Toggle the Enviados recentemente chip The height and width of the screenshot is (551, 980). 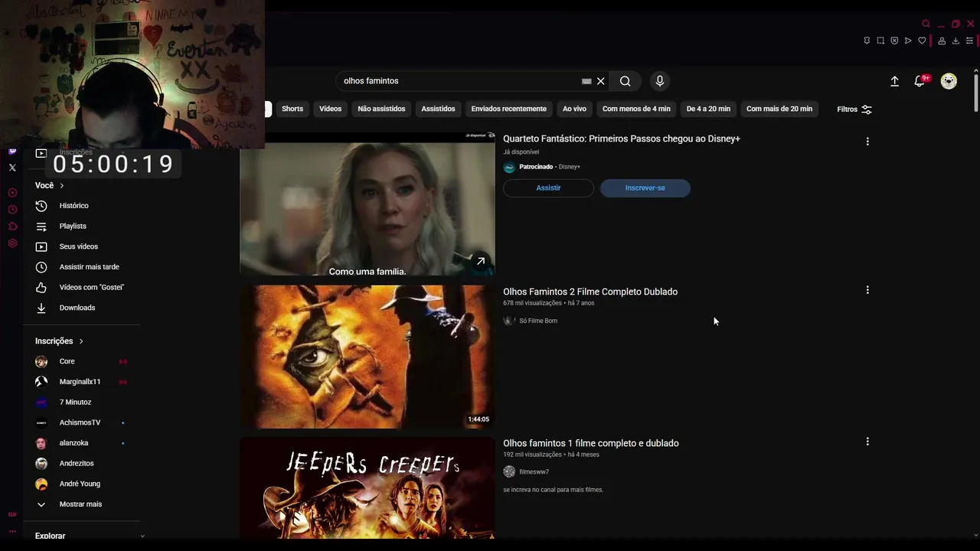pyautogui.click(x=509, y=109)
